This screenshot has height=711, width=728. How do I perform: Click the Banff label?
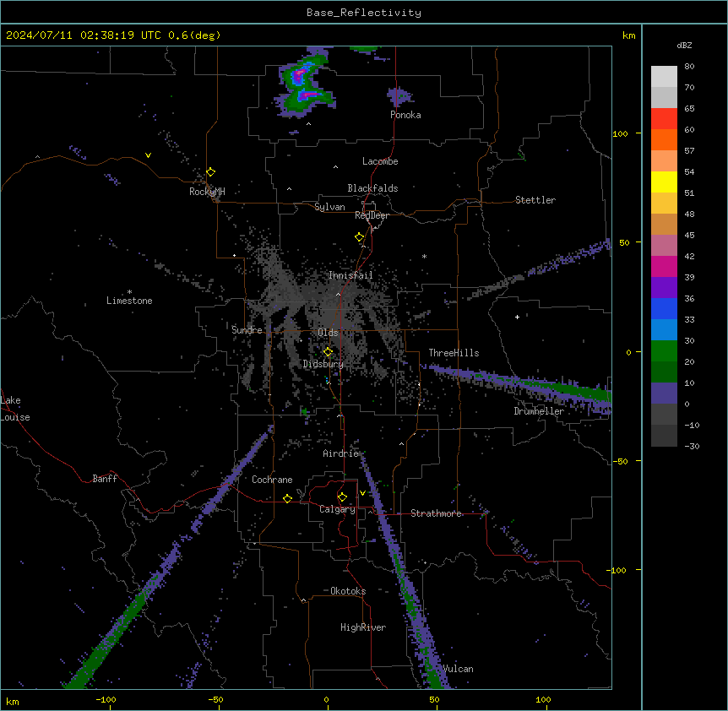click(105, 479)
